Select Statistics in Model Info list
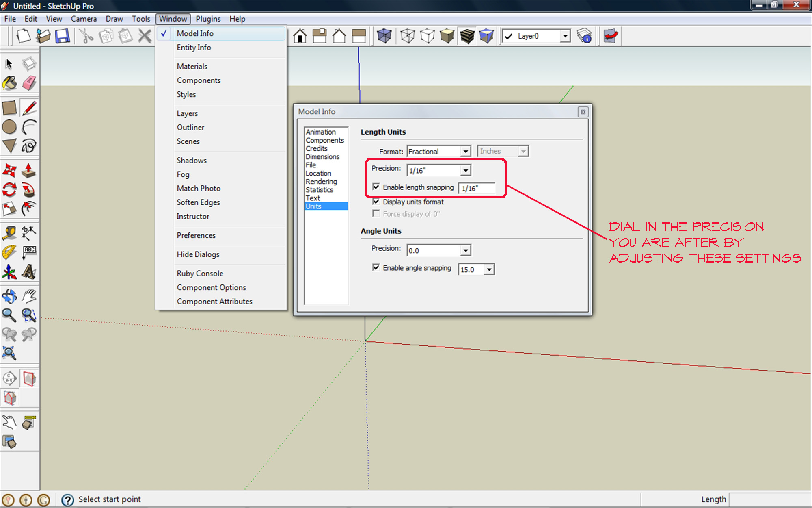 click(326, 190)
